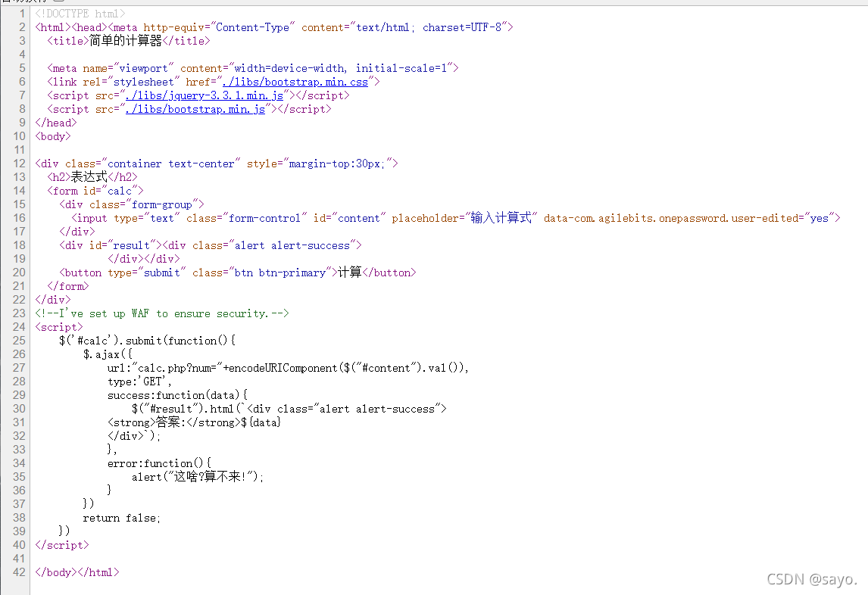Click the form id="calc" tag

[x=95, y=191]
